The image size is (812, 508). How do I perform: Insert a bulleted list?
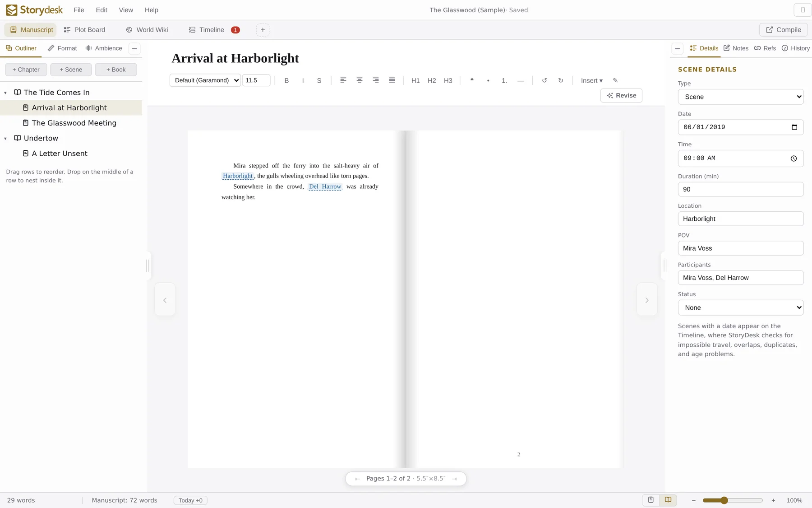coord(488,80)
